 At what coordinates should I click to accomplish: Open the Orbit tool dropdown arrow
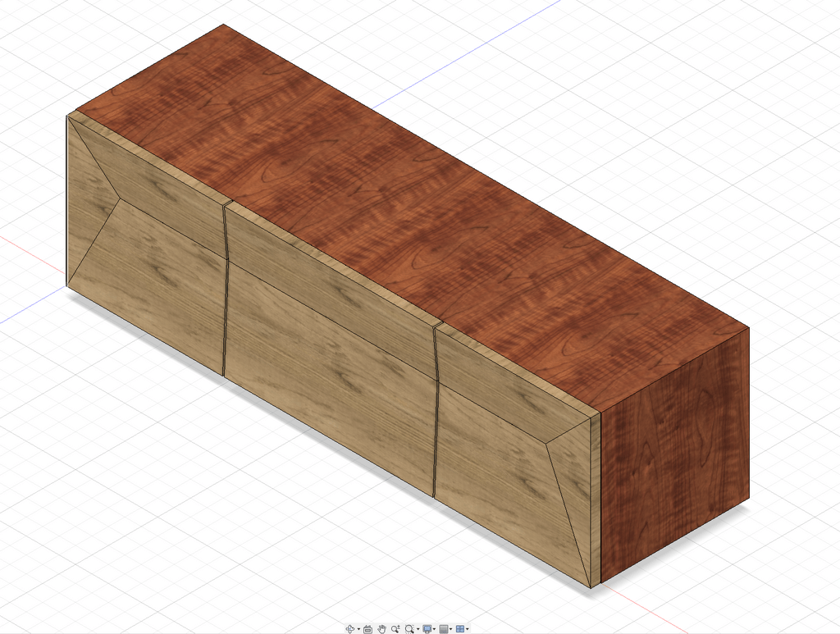(359, 629)
